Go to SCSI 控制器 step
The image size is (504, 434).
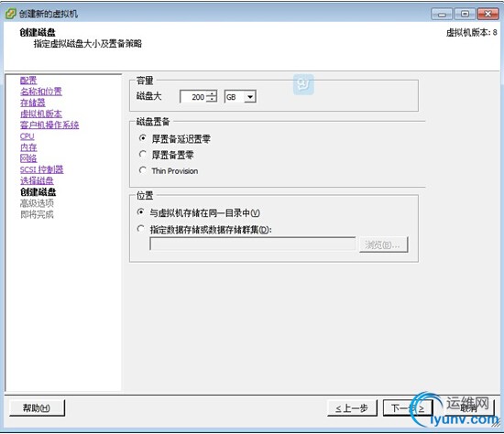[42, 169]
